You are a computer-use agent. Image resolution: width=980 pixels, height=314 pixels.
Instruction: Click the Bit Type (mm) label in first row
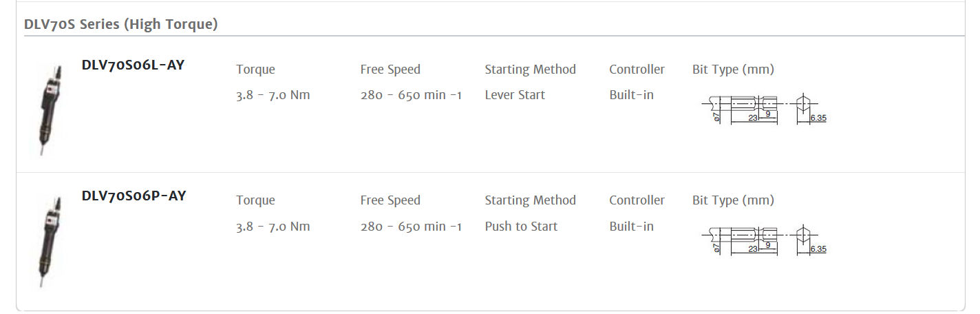(x=733, y=70)
